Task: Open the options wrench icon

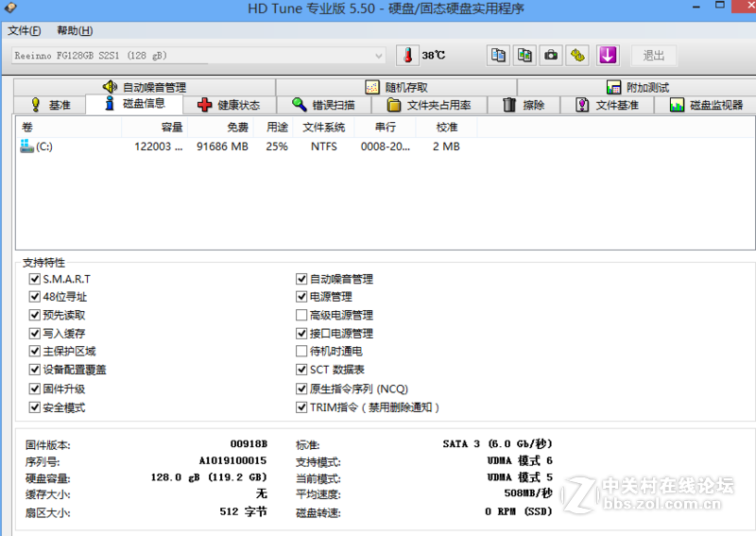Action: tap(577, 55)
